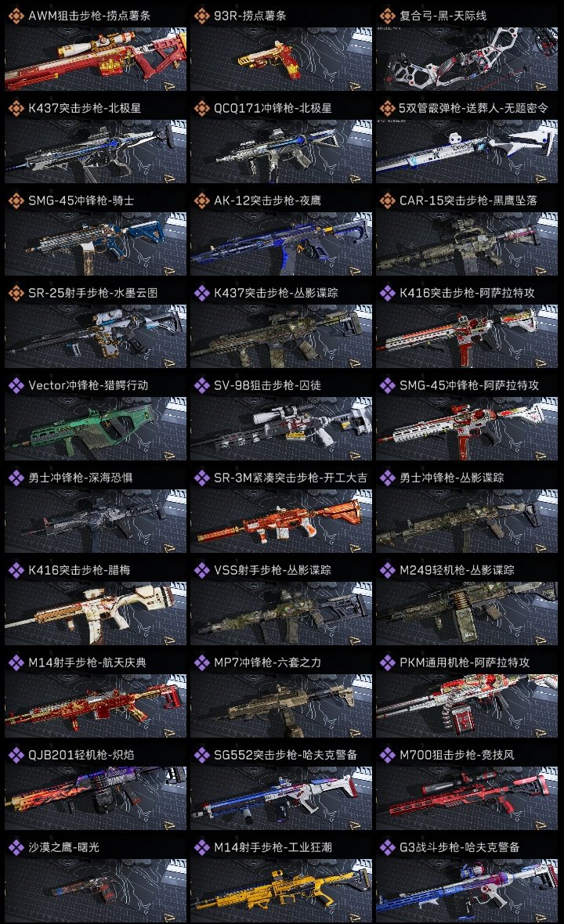
Task: Click the purple rarity icon next to 沙漠之鹰-曙光
Action: 16,847
